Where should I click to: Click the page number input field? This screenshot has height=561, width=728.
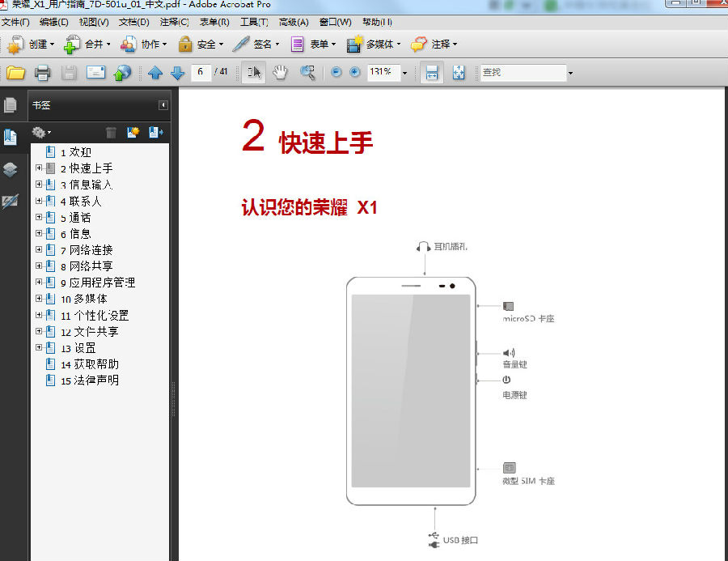click(x=200, y=72)
